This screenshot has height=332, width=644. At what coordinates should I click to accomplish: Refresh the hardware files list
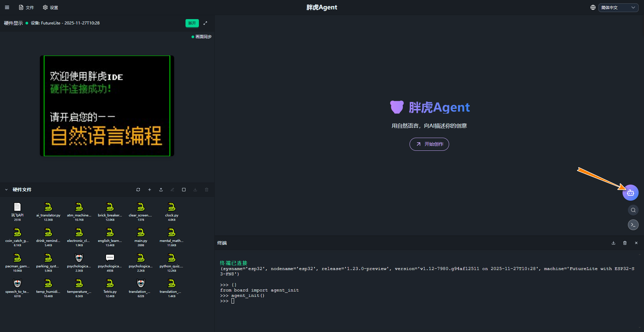point(138,190)
